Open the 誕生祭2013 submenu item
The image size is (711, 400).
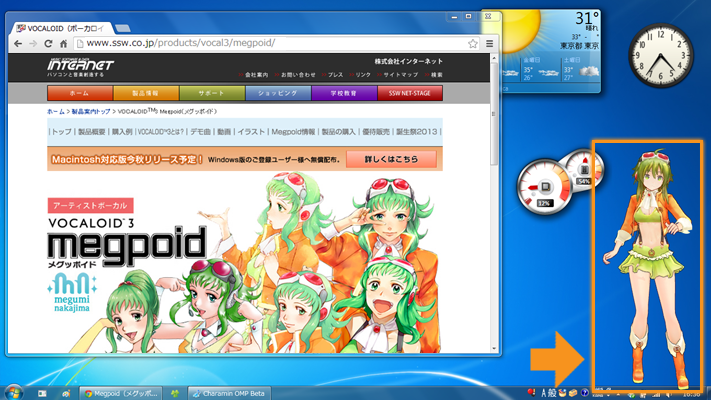416,132
